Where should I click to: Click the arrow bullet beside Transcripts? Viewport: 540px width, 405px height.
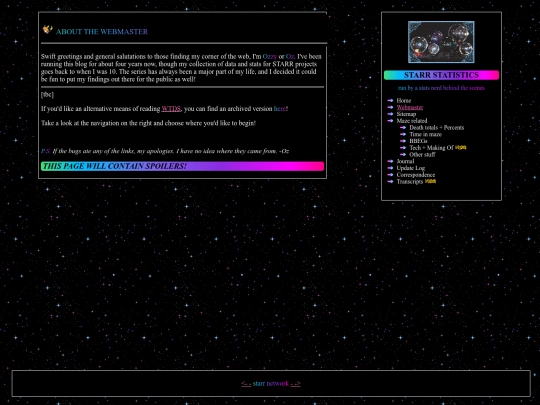pyautogui.click(x=390, y=181)
